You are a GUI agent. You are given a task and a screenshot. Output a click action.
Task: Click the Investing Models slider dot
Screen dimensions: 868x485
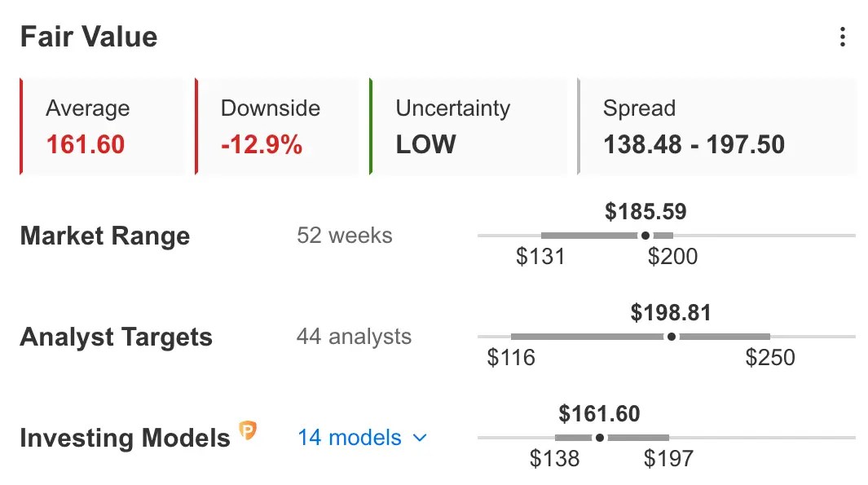pos(600,438)
